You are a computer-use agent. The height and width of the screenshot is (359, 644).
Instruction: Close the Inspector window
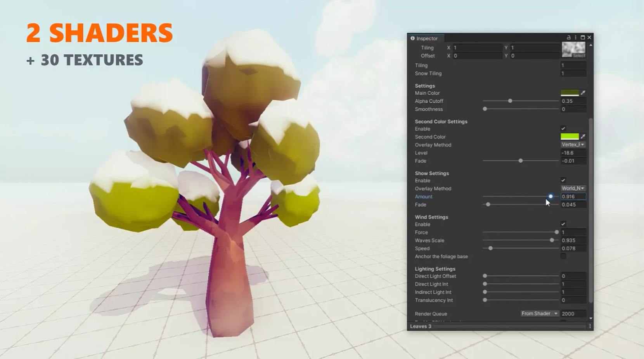(x=589, y=38)
